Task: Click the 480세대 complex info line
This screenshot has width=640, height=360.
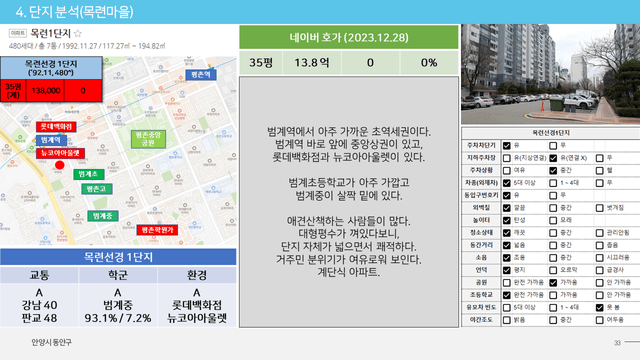Action: click(x=87, y=46)
